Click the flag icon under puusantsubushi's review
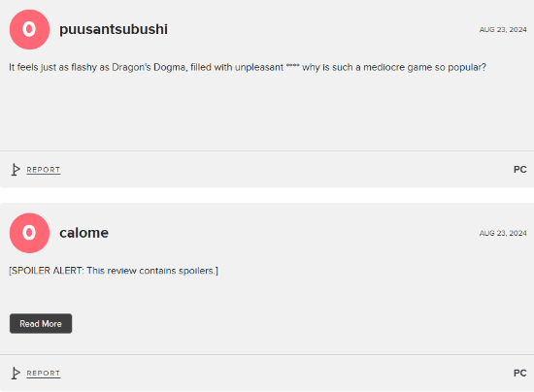This screenshot has height=392, width=534. pyautogui.click(x=16, y=170)
